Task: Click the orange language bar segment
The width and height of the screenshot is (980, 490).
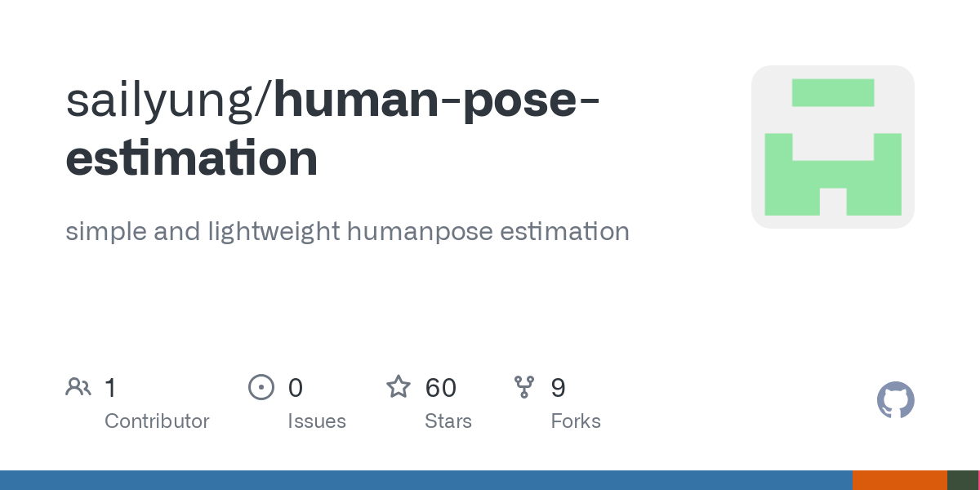Action: [900, 480]
